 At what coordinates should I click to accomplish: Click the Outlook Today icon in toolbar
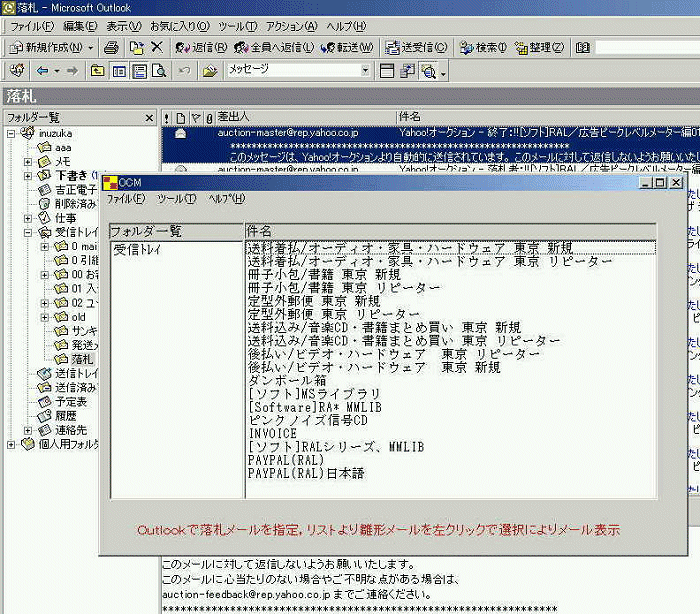(x=17, y=71)
